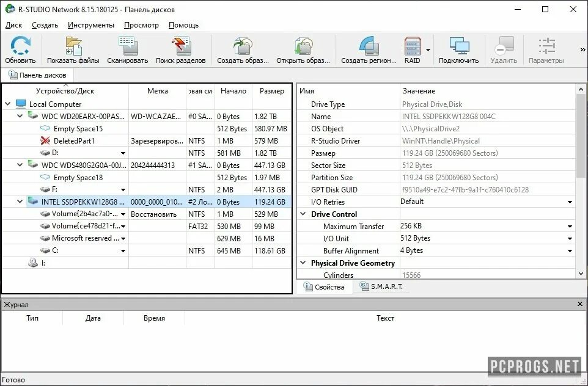Switch to the Свойства tab

(x=325, y=286)
